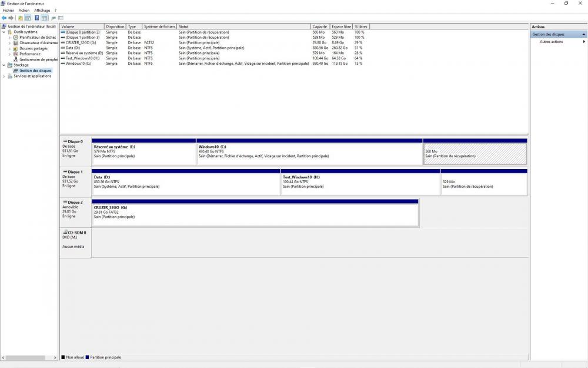Image resolution: width=588 pixels, height=368 pixels.
Task: Open the ? help menu
Action: [x=55, y=11]
